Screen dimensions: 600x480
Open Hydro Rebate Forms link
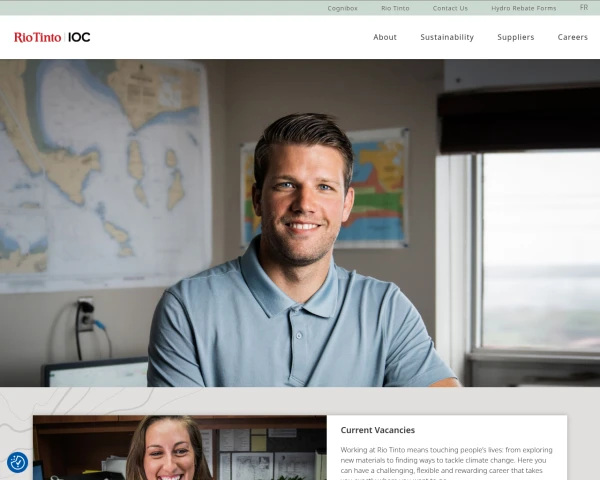click(x=523, y=8)
